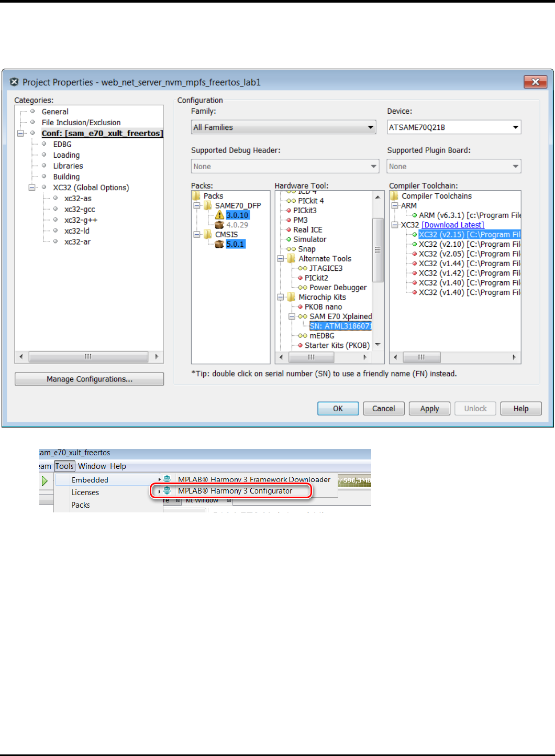The width and height of the screenshot is (555, 756).
Task: Click Project Properties window title icon
Action: click(x=14, y=82)
